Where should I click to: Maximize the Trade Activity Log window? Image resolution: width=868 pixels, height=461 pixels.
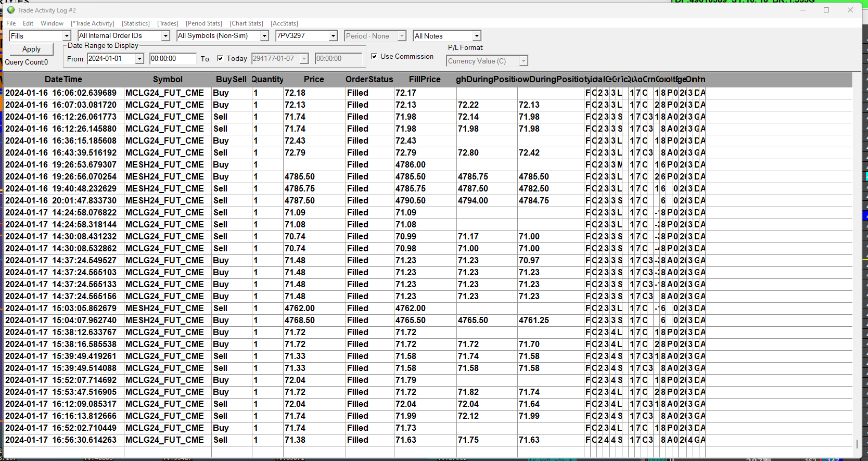826,10
